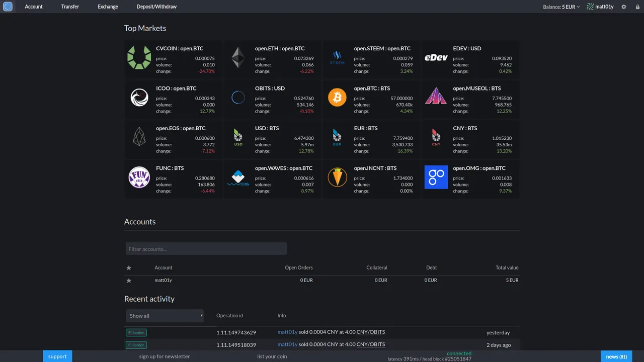
Task: Select open.OMG : open.BTC market title
Action: 478,168
